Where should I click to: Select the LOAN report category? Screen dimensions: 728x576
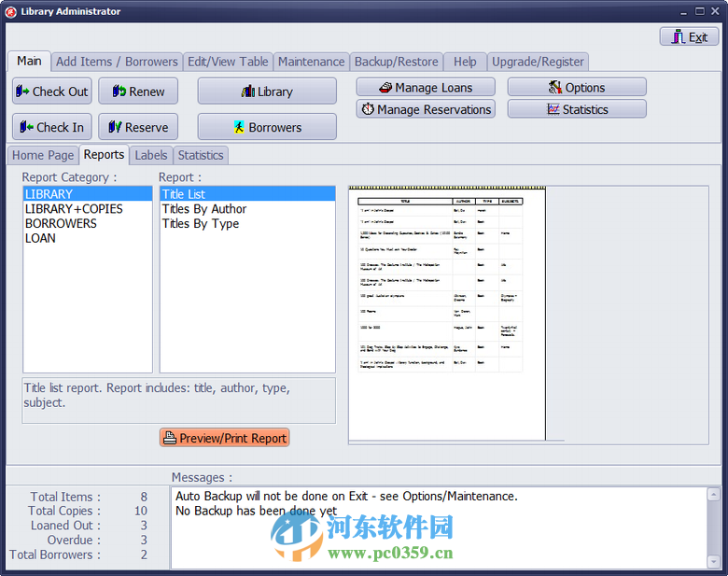click(88, 238)
